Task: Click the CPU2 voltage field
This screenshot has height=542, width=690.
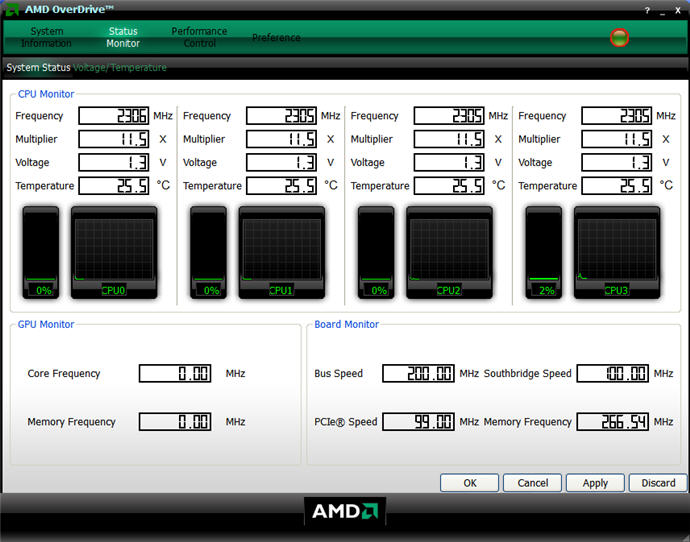Action: [449, 162]
